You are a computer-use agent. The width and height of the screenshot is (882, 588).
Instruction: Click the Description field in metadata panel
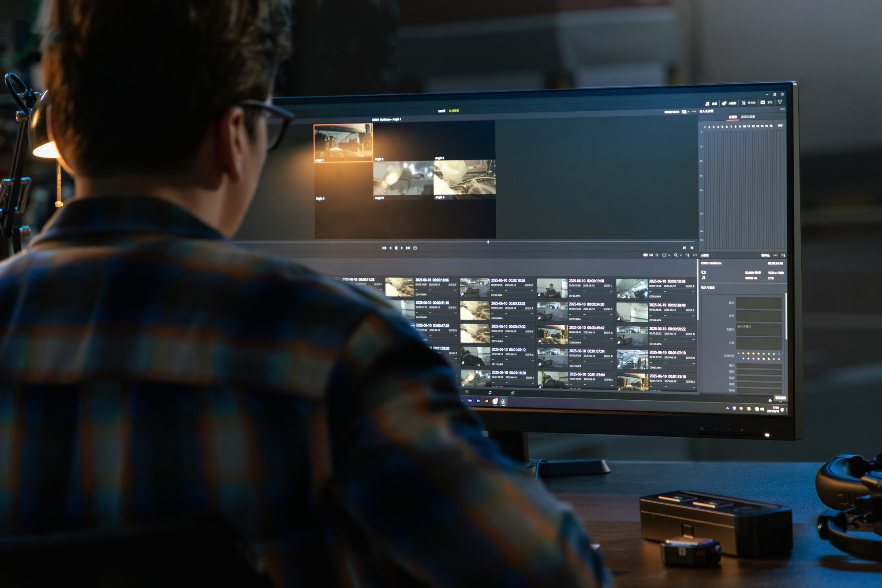click(x=759, y=303)
